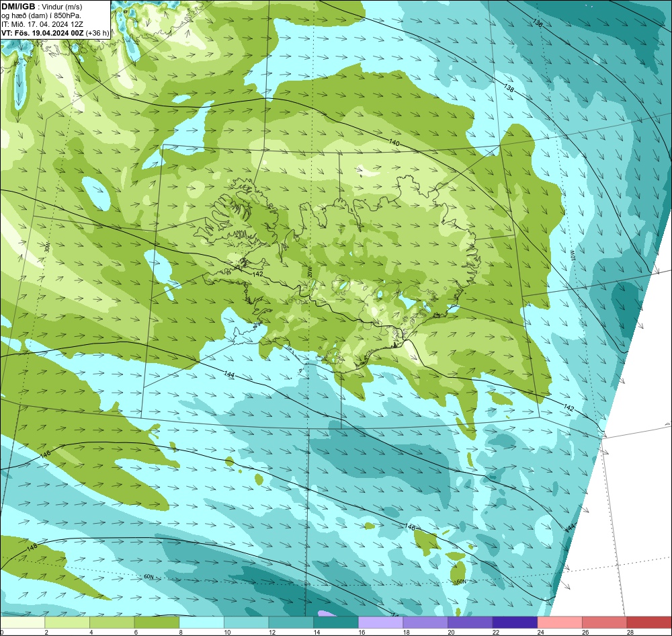Screen dimensions: 672x636
Task: Click the 'DMI/IGB' title text
Action: (18, 7)
